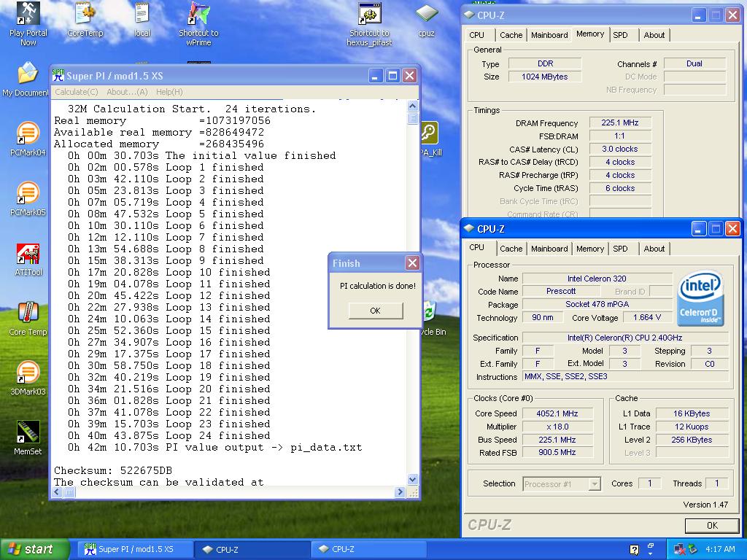Launch the ATITool desktop shortcut
747x560 pixels.
point(28,259)
